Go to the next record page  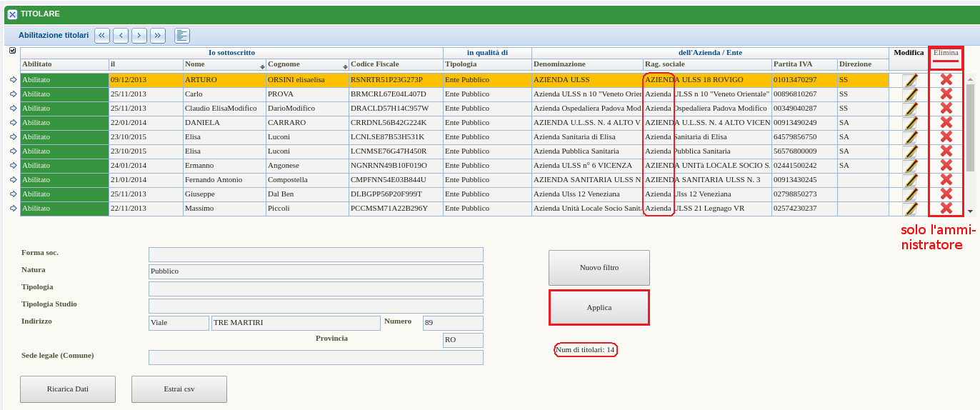(139, 36)
